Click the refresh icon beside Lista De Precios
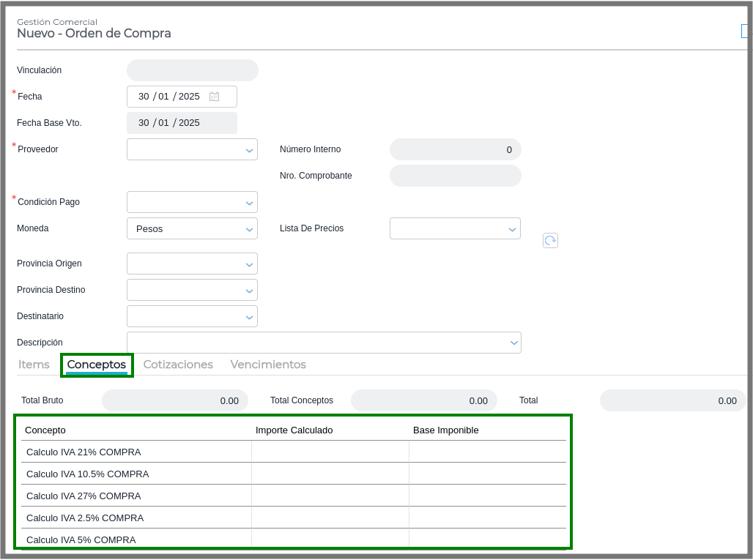753x560 pixels. [550, 240]
